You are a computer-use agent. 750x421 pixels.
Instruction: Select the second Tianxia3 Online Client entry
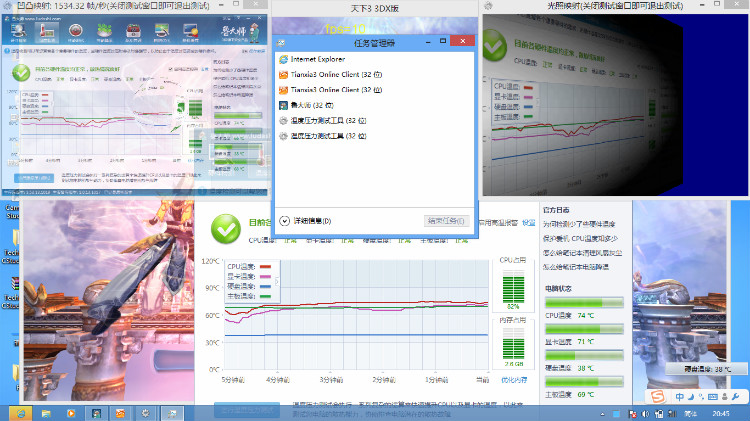[x=375, y=90]
